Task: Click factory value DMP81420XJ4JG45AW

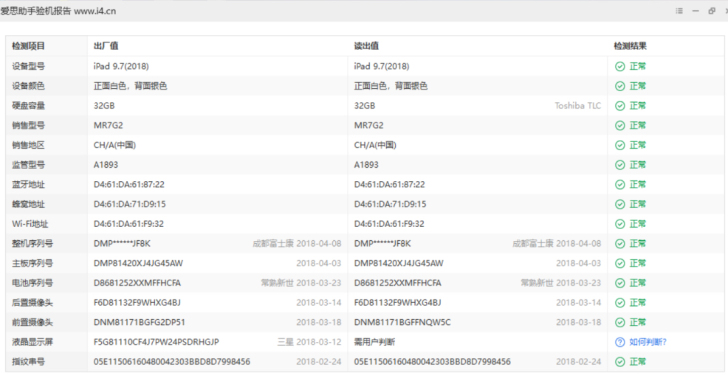Action: tap(138, 263)
